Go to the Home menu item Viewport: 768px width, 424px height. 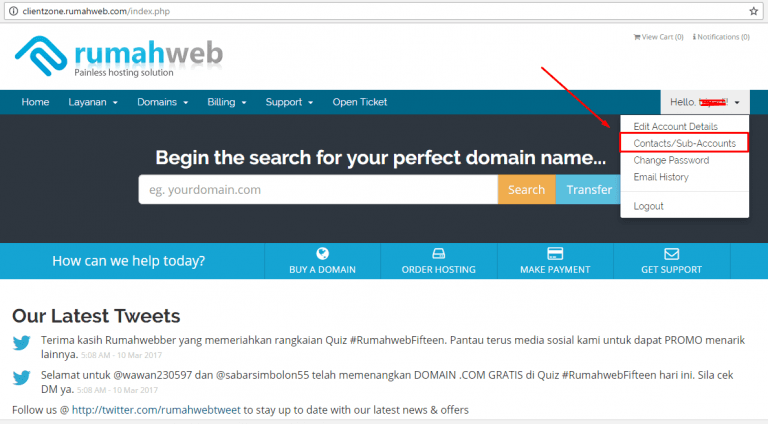pos(35,102)
